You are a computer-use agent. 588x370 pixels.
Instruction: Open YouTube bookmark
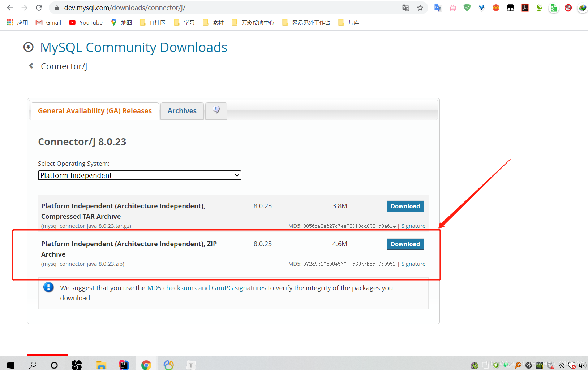[86, 22]
